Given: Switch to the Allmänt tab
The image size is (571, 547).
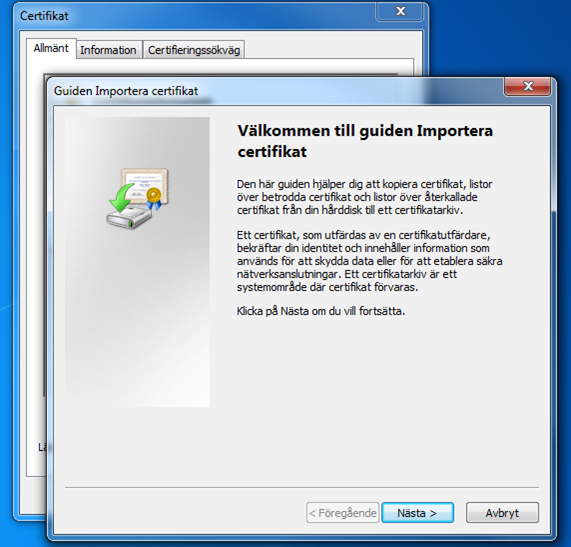Looking at the screenshot, I should pos(51,48).
